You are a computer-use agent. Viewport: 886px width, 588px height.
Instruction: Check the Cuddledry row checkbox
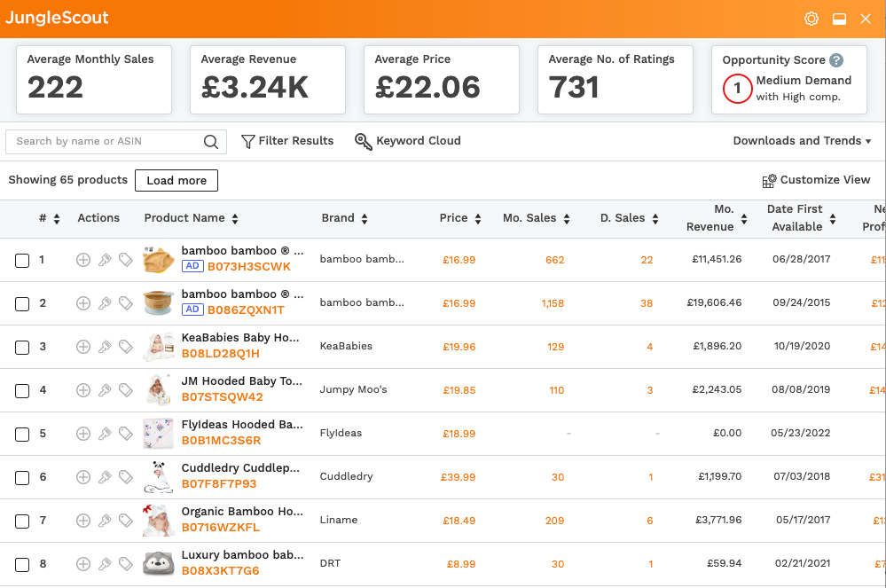(22, 478)
